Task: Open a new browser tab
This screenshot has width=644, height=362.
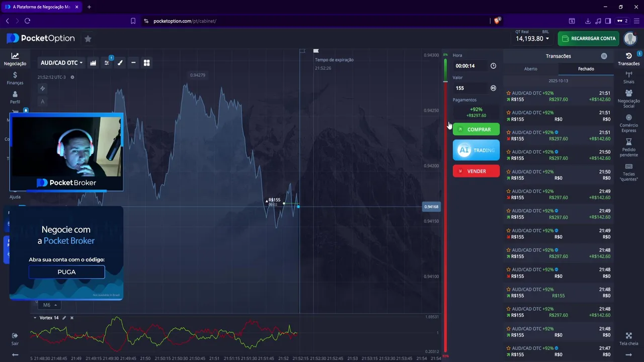Action: click(89, 7)
